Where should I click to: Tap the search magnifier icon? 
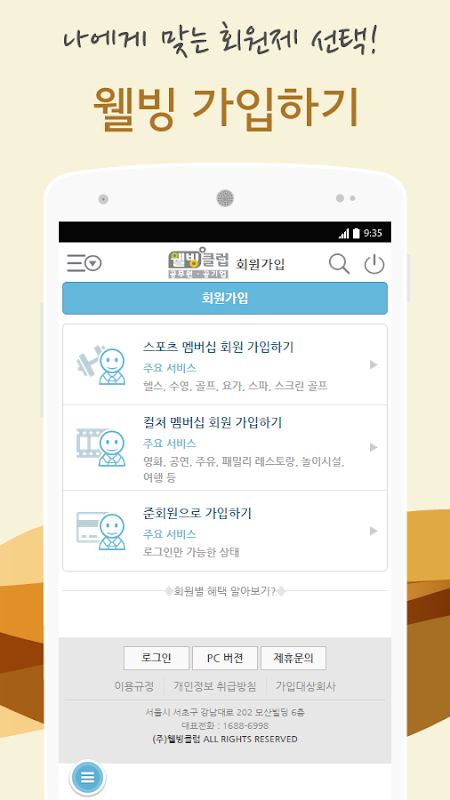[x=339, y=264]
